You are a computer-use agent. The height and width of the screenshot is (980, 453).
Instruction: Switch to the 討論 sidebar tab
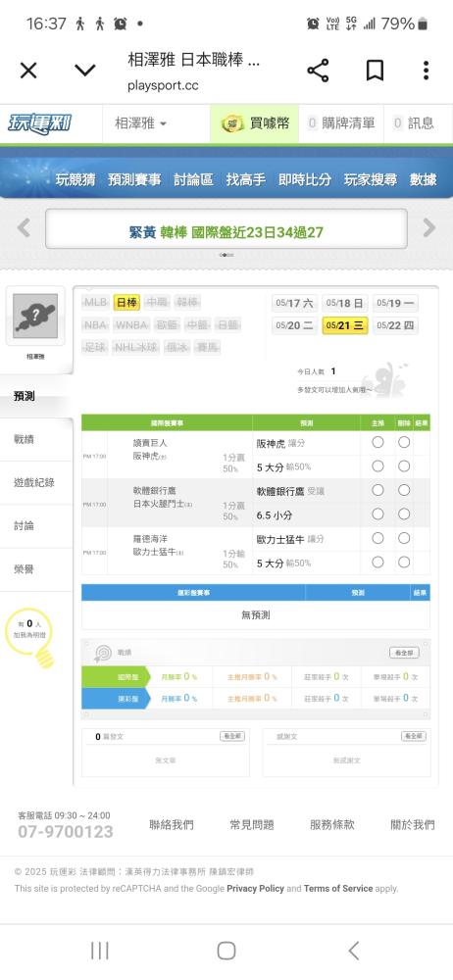(36, 525)
